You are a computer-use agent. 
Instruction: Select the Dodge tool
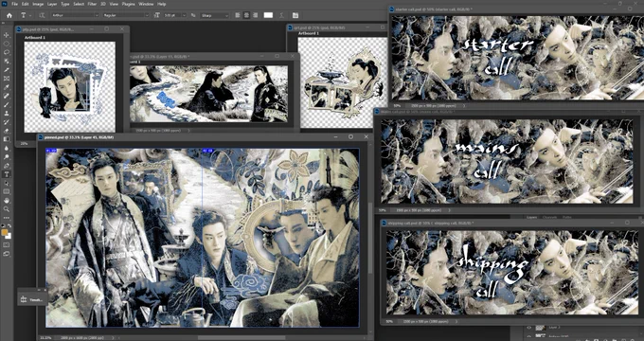(x=7, y=157)
